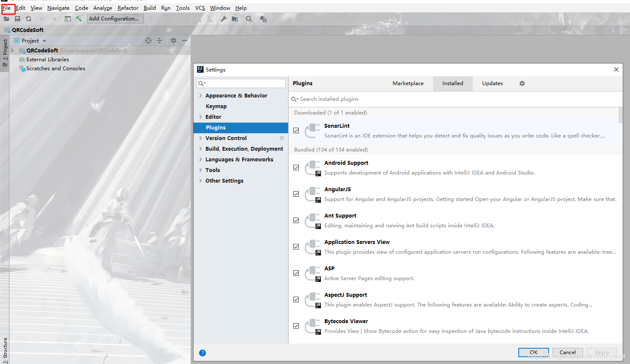Viewport: 630px width, 364px height.
Task: Click the SonarLint plugin icon
Action: 312,131
